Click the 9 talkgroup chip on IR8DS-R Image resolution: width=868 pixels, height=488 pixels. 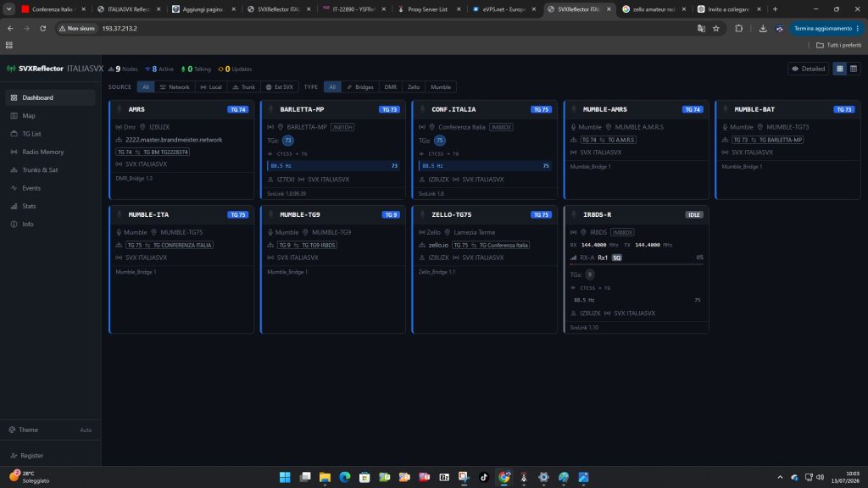pyautogui.click(x=590, y=274)
